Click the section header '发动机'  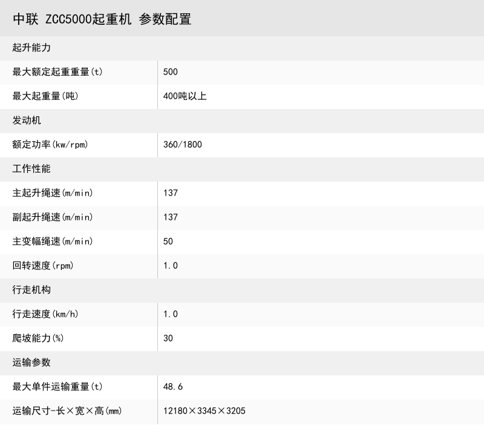pyautogui.click(x=27, y=120)
